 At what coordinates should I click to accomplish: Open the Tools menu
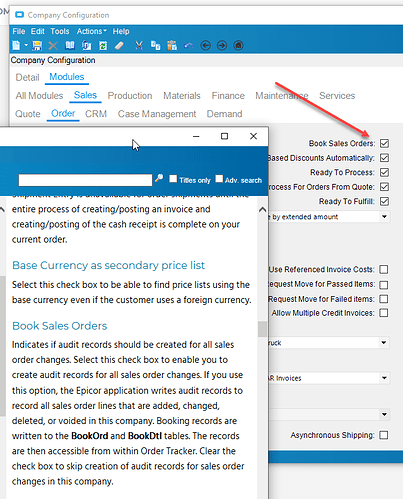pos(60,31)
